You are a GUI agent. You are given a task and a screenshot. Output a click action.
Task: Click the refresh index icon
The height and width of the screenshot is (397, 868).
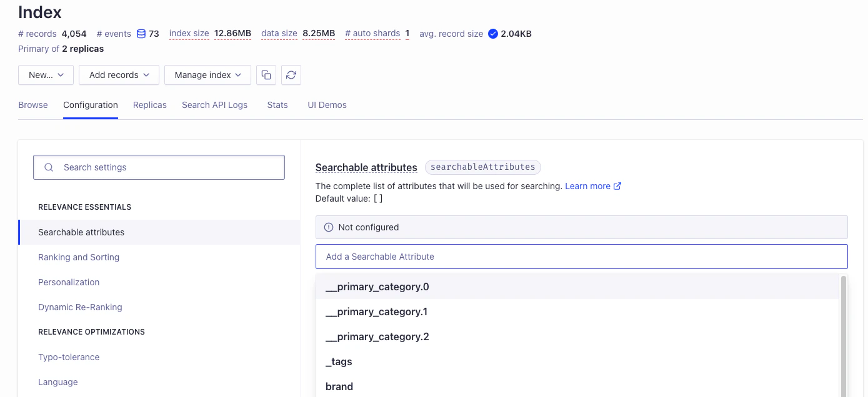[291, 74]
